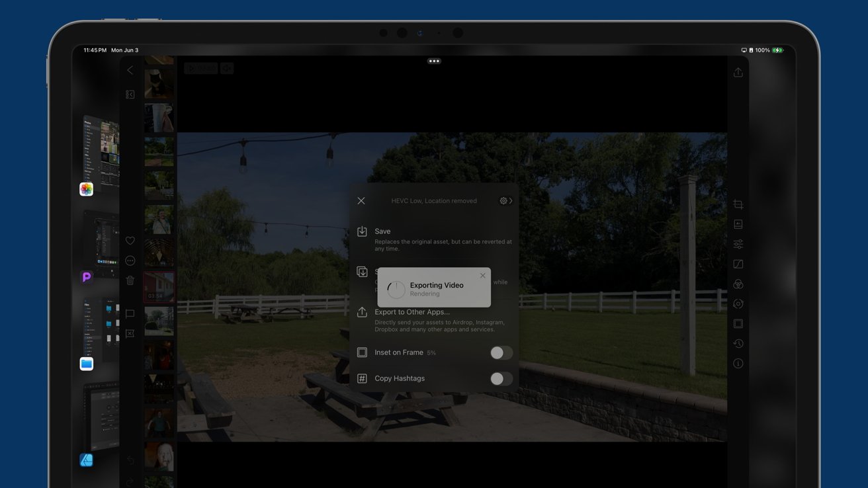
Task: Flag the asset with flag icon
Action: (x=130, y=314)
